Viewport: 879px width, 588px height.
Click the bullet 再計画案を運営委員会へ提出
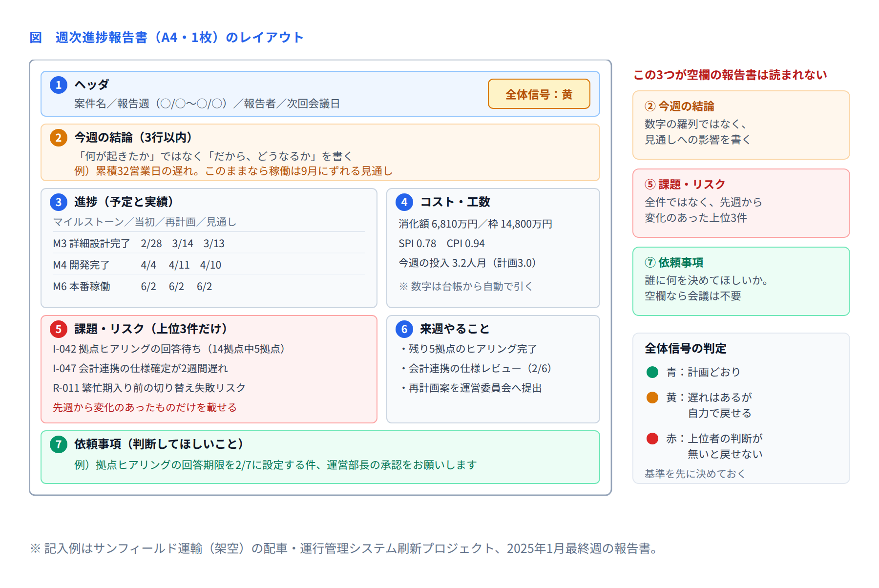[x=470, y=388]
